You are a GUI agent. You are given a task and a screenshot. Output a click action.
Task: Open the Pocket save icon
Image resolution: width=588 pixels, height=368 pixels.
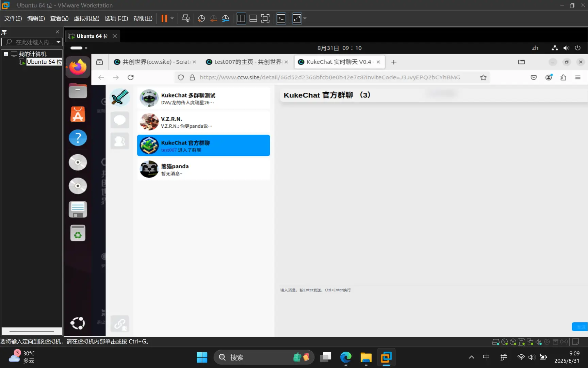point(534,77)
